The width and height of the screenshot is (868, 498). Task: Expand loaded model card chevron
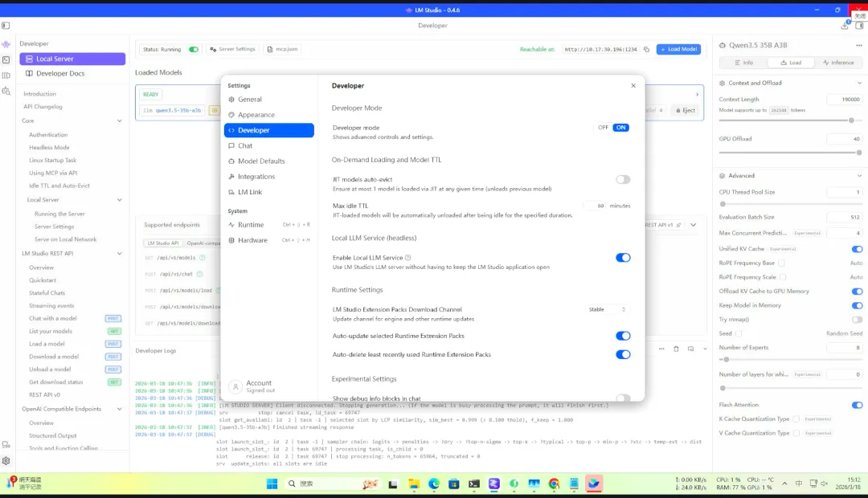(x=697, y=95)
